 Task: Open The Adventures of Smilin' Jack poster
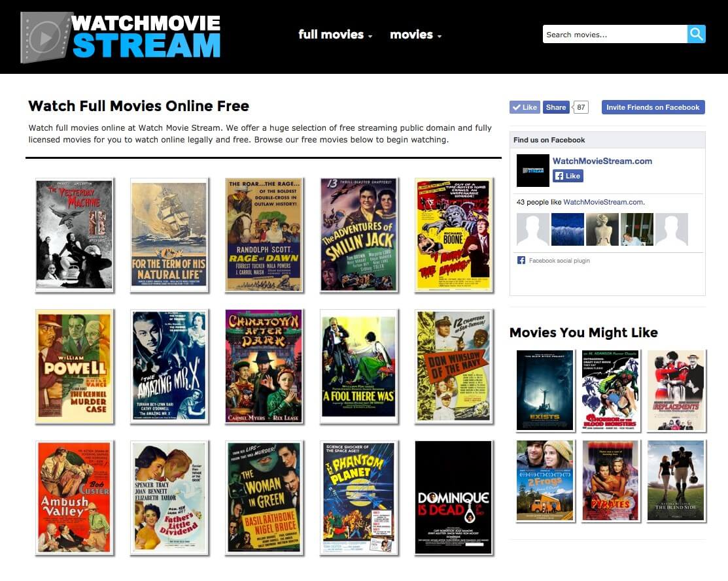pyautogui.click(x=359, y=235)
